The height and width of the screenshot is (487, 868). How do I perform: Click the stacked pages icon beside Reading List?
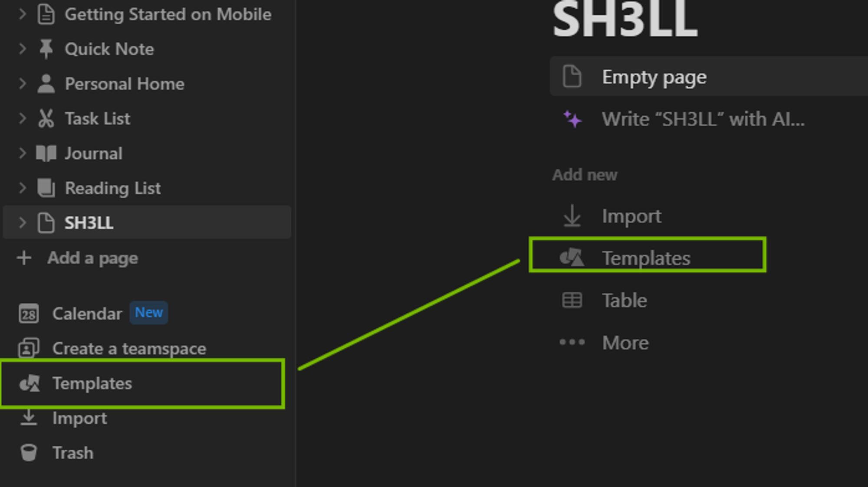pyautogui.click(x=46, y=188)
